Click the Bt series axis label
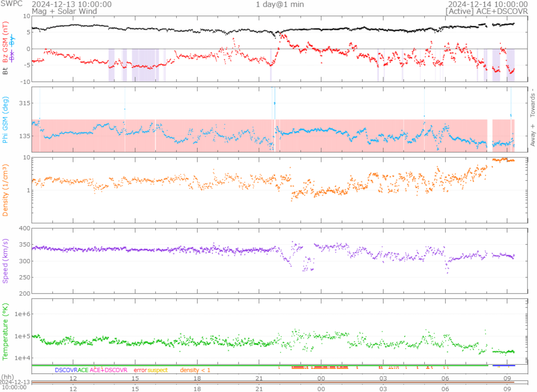Viewport: 537px width, 392px height. (5, 70)
